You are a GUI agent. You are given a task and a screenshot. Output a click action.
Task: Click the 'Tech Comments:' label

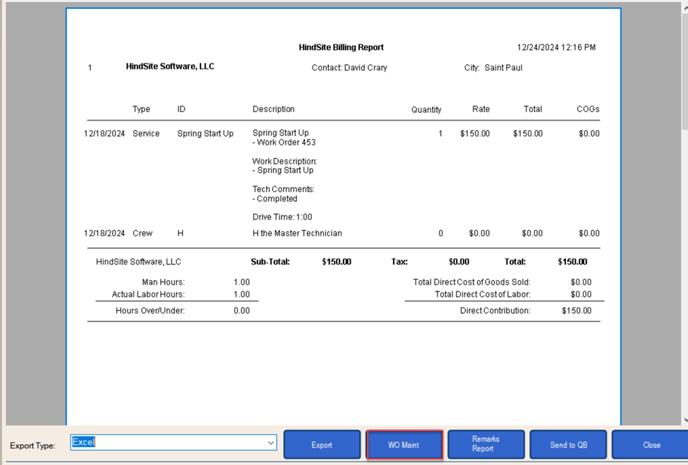click(283, 189)
